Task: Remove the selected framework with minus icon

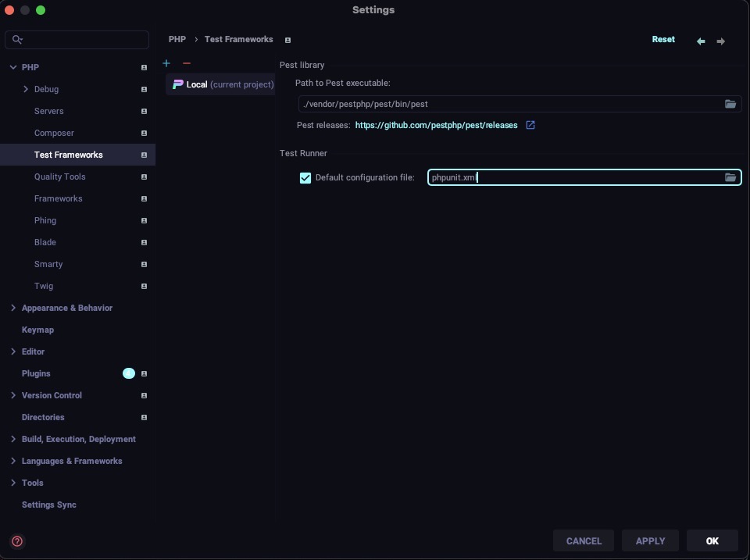Action: coord(187,63)
